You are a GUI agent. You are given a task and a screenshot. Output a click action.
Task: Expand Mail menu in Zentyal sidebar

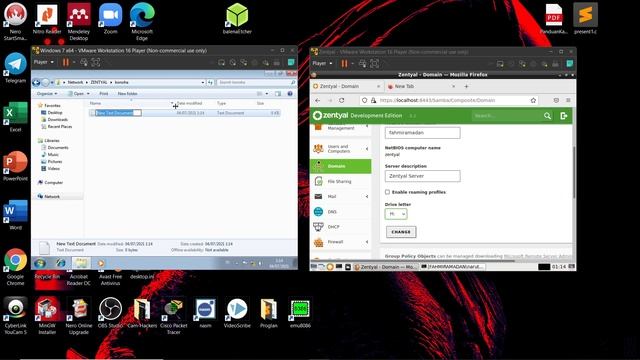(x=341, y=196)
